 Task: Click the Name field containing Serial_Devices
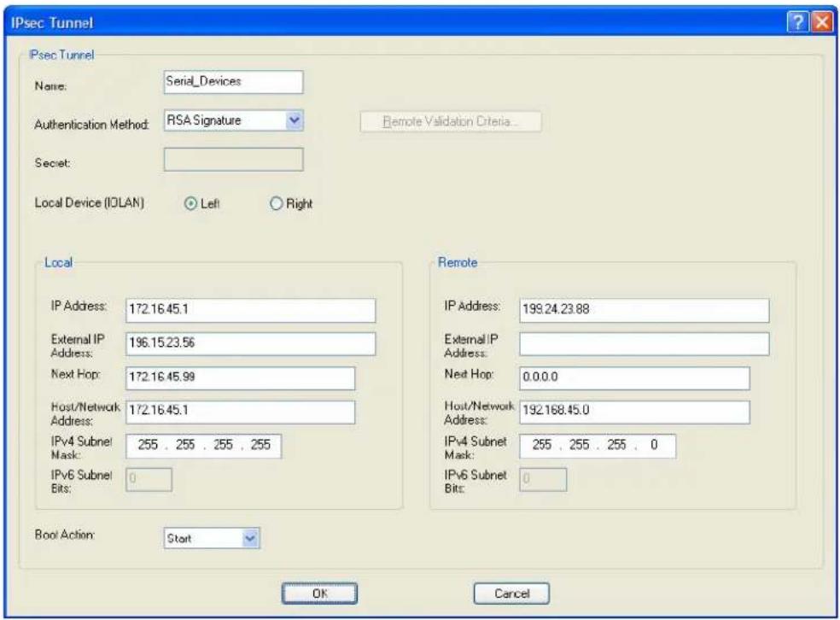pos(234,82)
